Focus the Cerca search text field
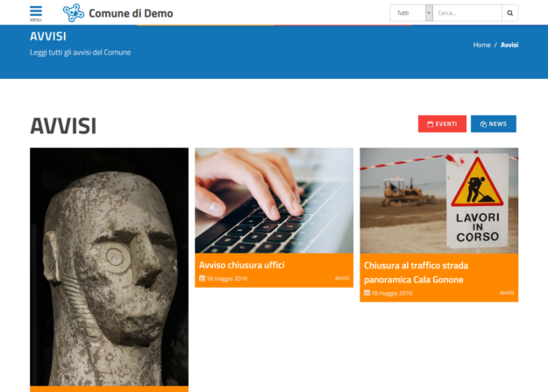548x392 pixels. [467, 13]
